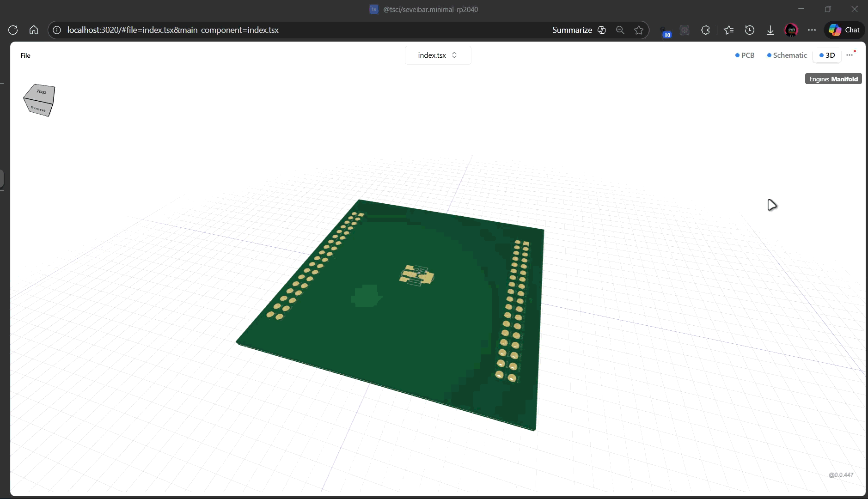The height and width of the screenshot is (499, 868).
Task: Close the browser window
Action: click(855, 9)
